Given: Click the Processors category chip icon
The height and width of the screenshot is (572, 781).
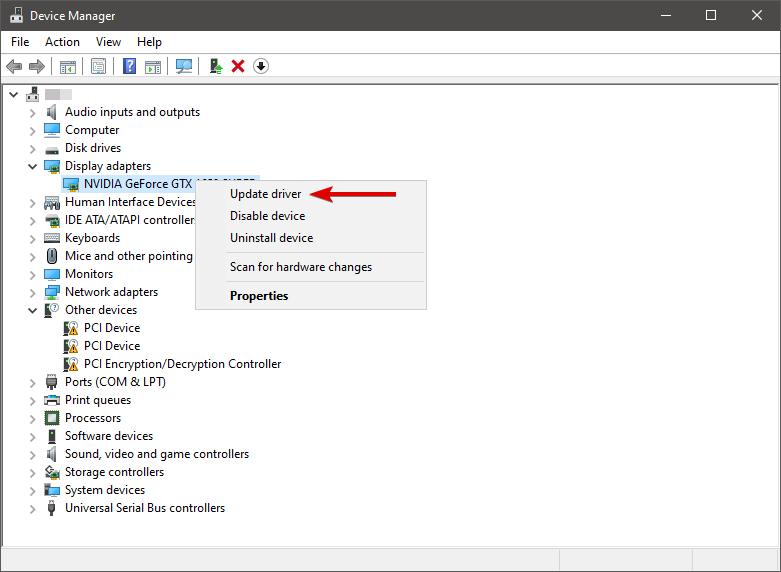Looking at the screenshot, I should pos(52,418).
